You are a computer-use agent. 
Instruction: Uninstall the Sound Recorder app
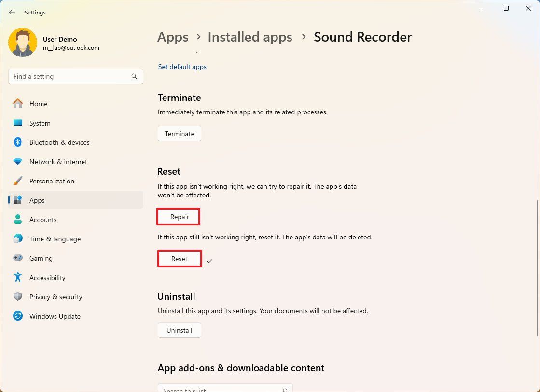coord(179,330)
